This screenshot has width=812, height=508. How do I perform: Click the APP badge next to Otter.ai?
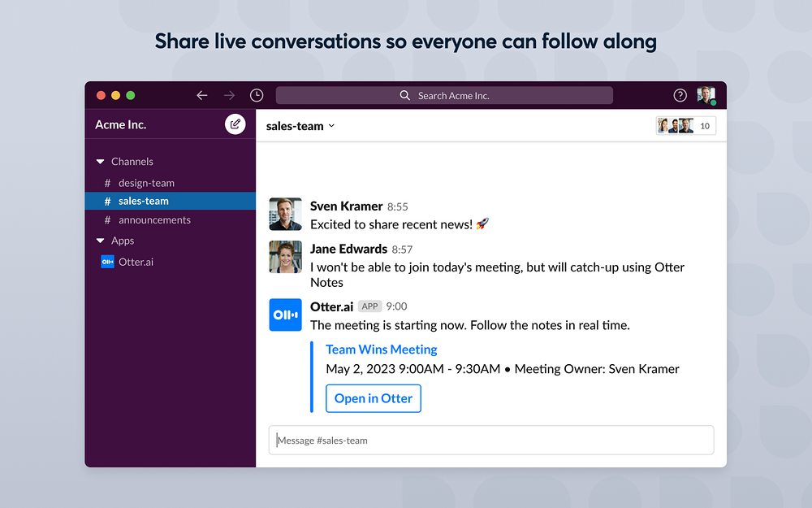point(369,306)
